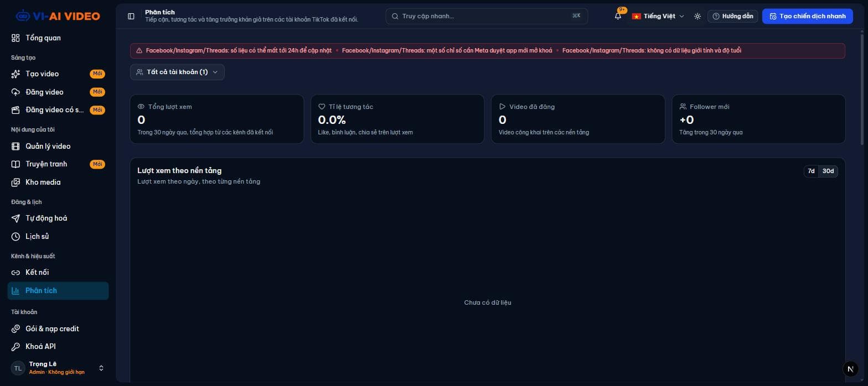Click the Hướng dẫn help button
This screenshot has height=386, width=868.
pos(733,16)
